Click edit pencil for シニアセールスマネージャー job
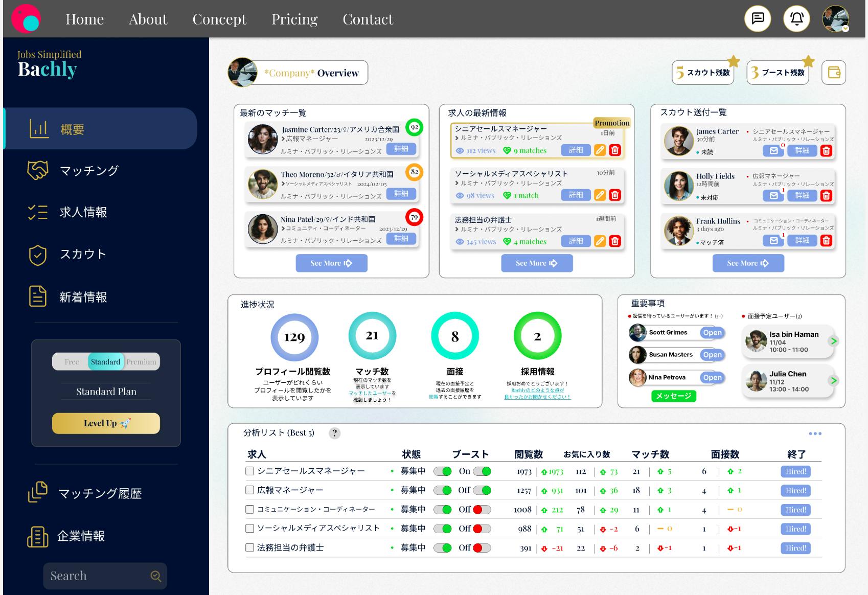Image resolution: width=868 pixels, height=595 pixels. tap(600, 150)
